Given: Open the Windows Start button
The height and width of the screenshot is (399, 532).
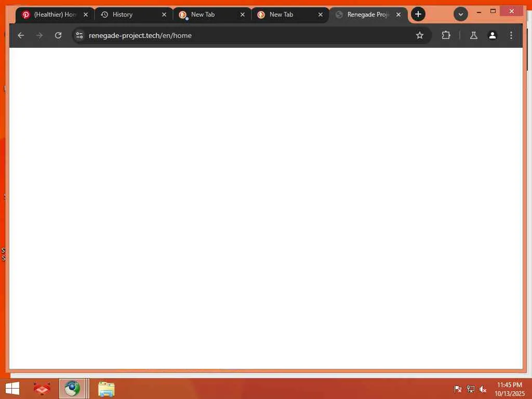Looking at the screenshot, I should click(x=12, y=389).
